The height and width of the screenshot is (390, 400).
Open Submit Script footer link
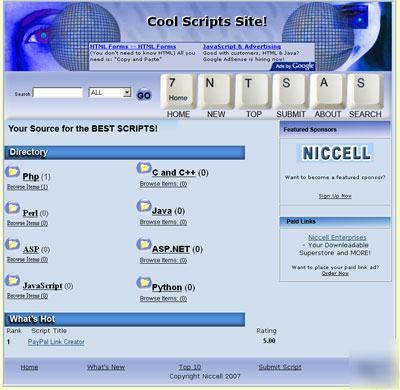pyautogui.click(x=280, y=367)
